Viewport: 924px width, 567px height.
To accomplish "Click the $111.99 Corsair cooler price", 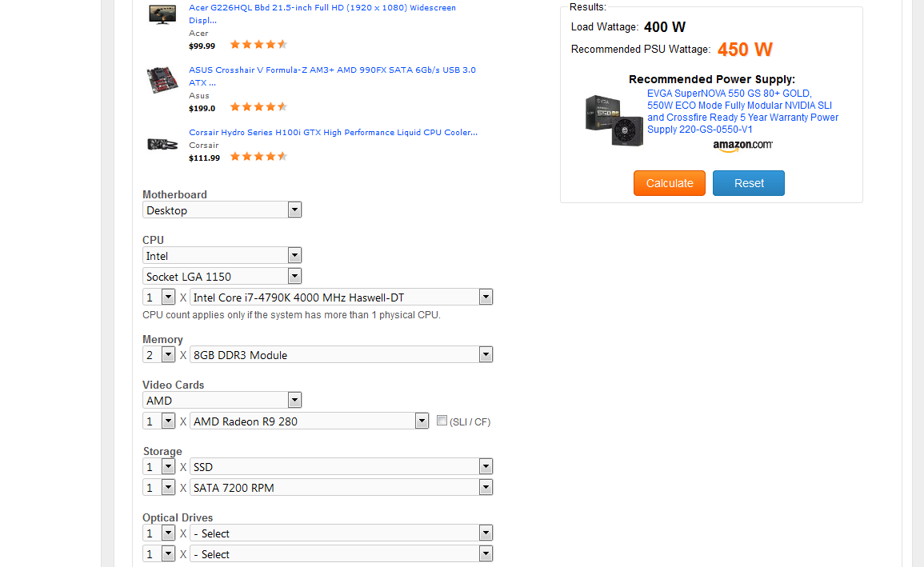I will pyautogui.click(x=205, y=158).
